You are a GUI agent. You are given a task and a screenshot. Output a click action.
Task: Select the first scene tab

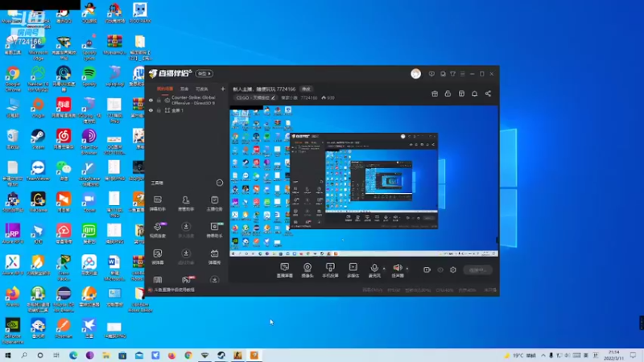[165, 88]
